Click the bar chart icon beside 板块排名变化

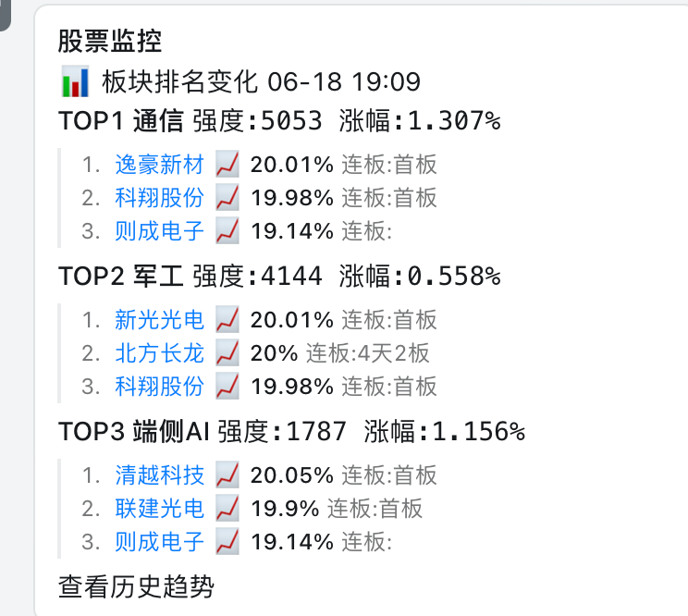[x=75, y=81]
